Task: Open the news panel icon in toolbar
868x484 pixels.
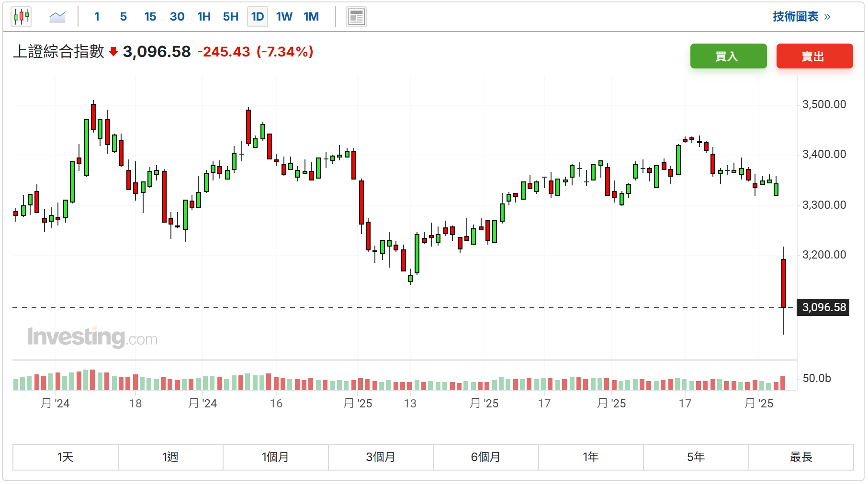Action: pyautogui.click(x=356, y=17)
